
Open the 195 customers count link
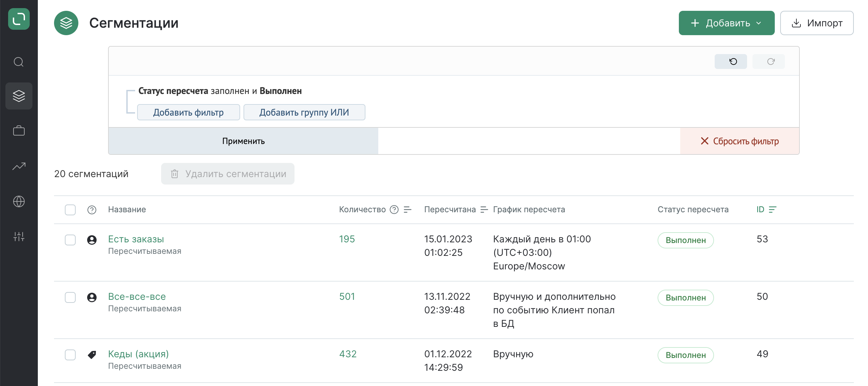coord(347,239)
